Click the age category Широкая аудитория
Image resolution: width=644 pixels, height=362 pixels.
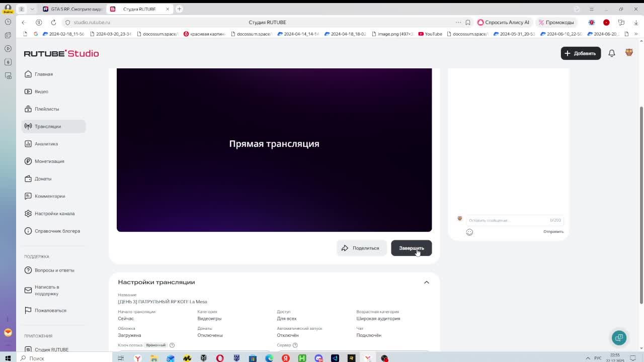[378, 318]
